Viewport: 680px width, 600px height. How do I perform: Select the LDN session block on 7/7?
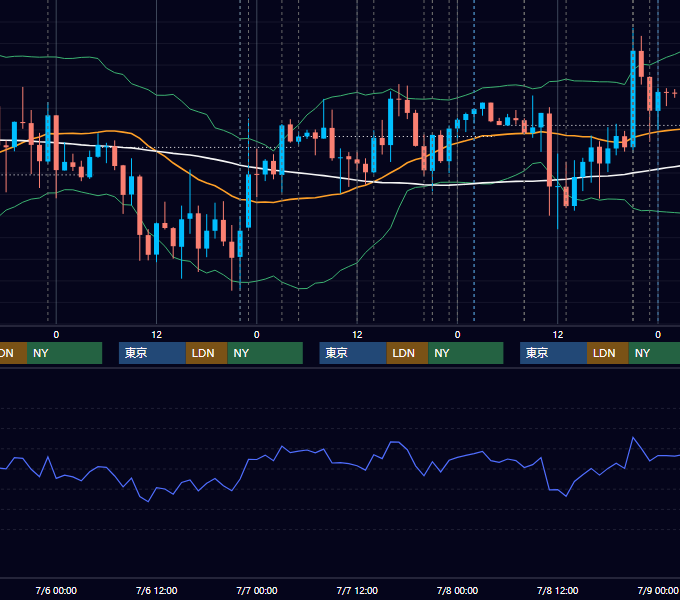407,353
